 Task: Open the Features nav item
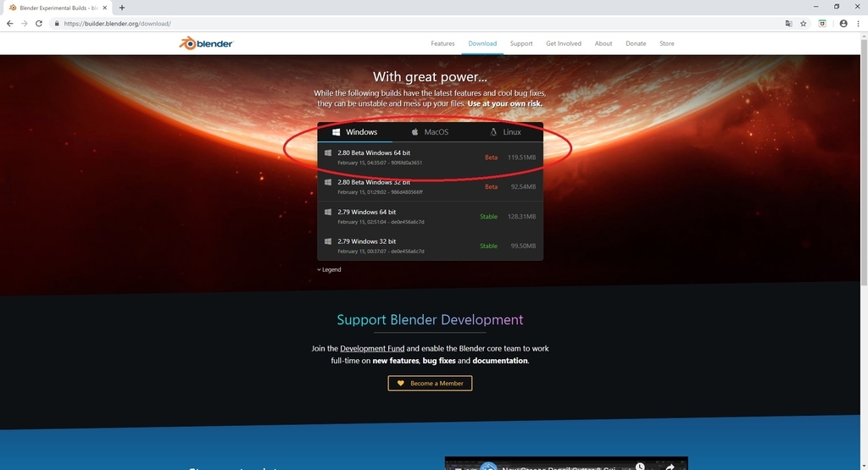click(x=442, y=43)
